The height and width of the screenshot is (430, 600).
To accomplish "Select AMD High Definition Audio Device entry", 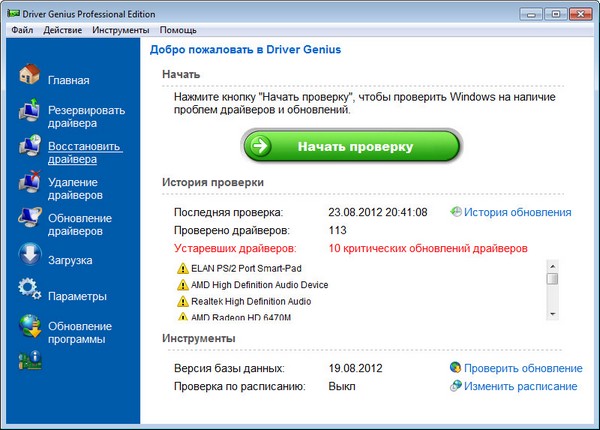I will pyautogui.click(x=259, y=285).
